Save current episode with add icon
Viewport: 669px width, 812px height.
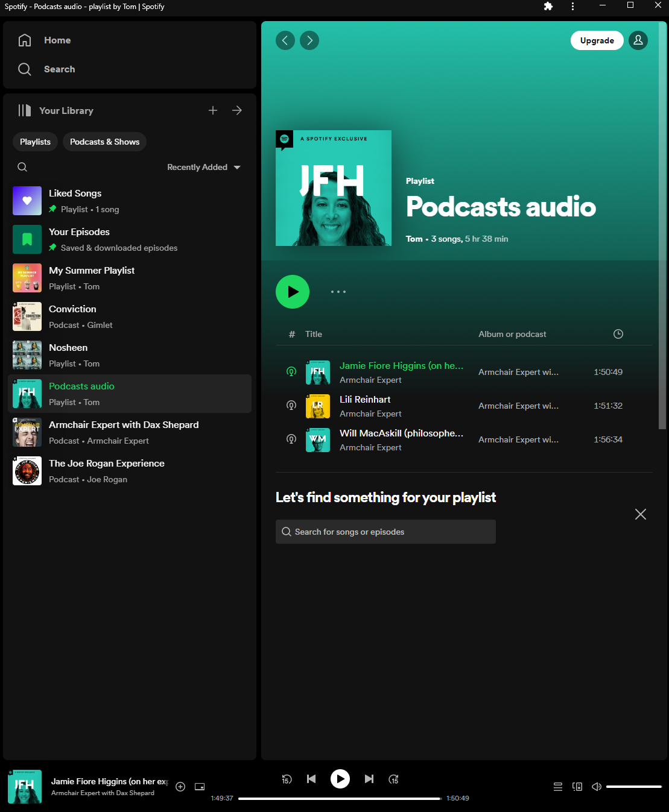tap(180, 787)
